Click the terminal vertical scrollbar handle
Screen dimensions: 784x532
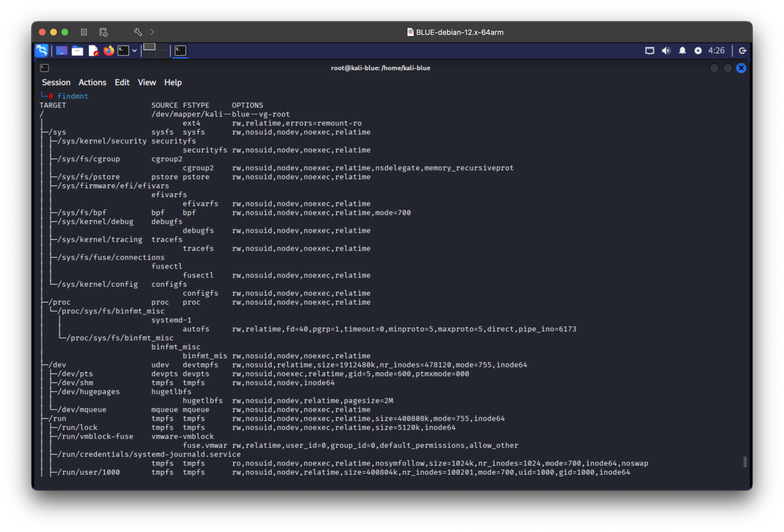[x=745, y=462]
